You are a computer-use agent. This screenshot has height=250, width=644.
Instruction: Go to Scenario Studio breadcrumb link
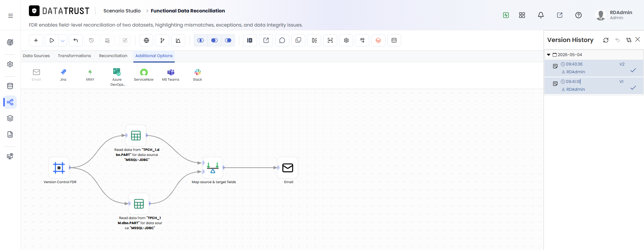click(122, 11)
